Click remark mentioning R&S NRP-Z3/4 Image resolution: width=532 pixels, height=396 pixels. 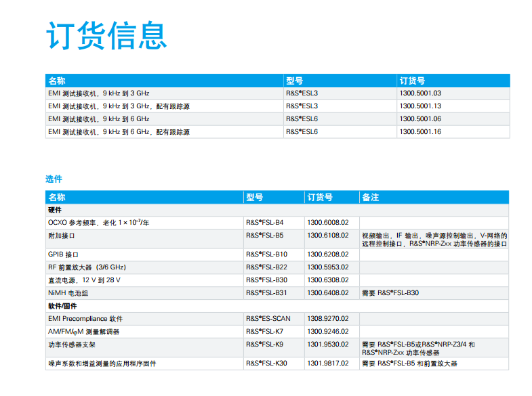point(418,349)
